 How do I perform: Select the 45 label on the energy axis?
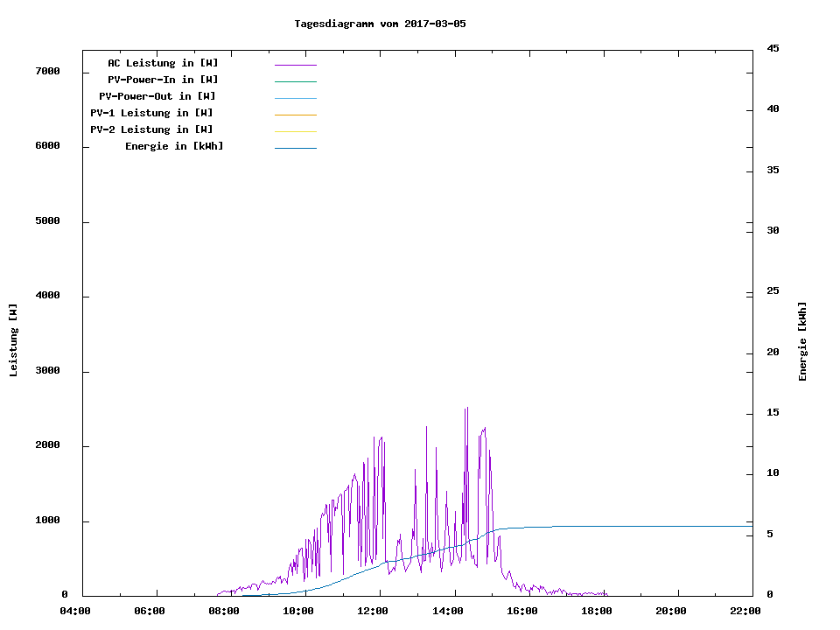773,48
